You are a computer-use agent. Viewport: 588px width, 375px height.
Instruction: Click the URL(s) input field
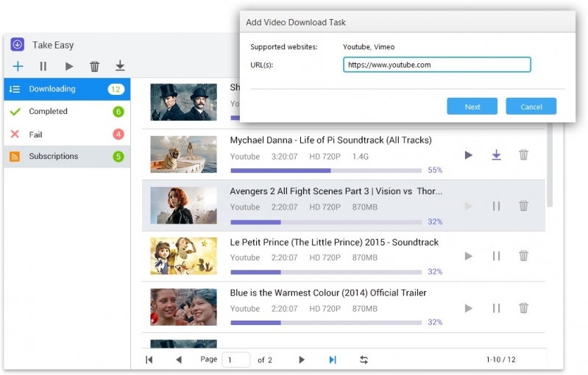coord(437,65)
